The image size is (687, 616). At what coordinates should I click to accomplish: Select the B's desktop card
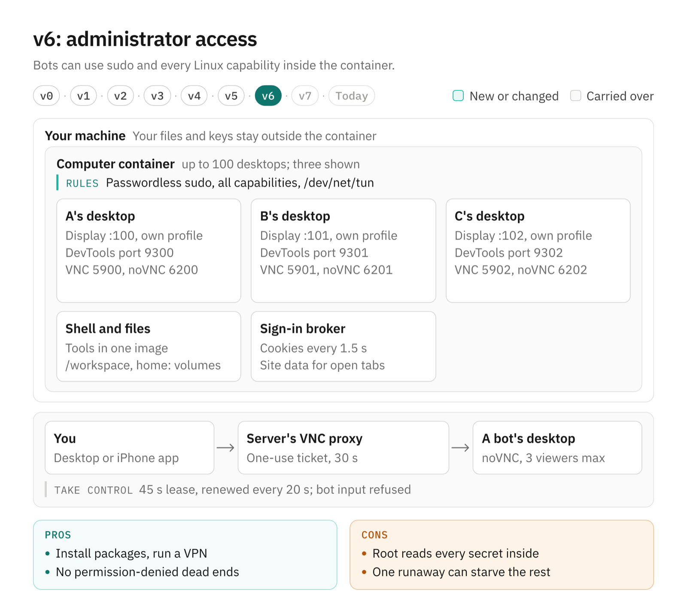click(x=343, y=251)
